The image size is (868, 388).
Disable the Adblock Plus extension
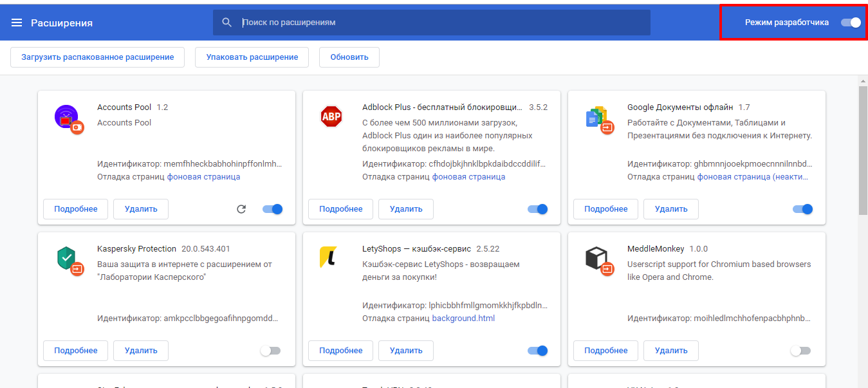pos(537,209)
